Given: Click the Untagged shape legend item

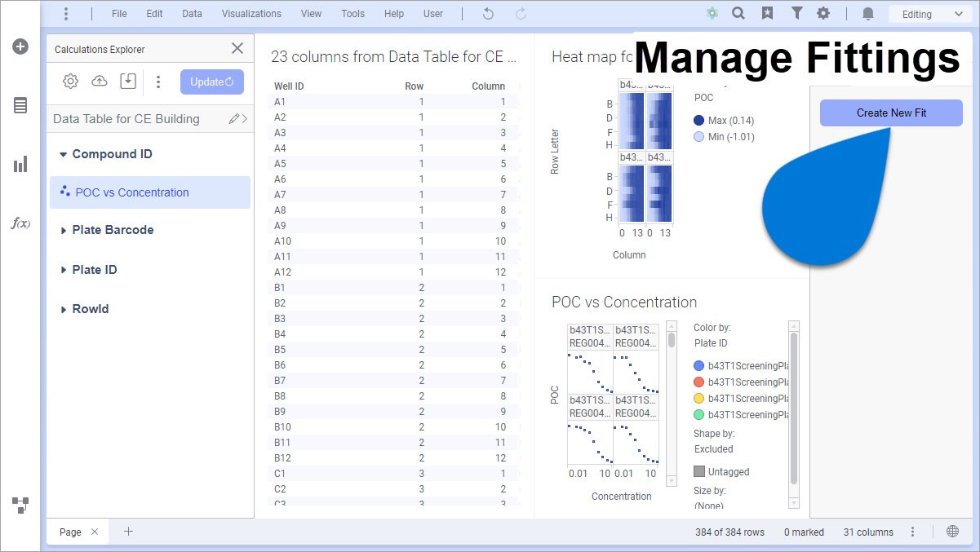Looking at the screenshot, I should point(721,472).
